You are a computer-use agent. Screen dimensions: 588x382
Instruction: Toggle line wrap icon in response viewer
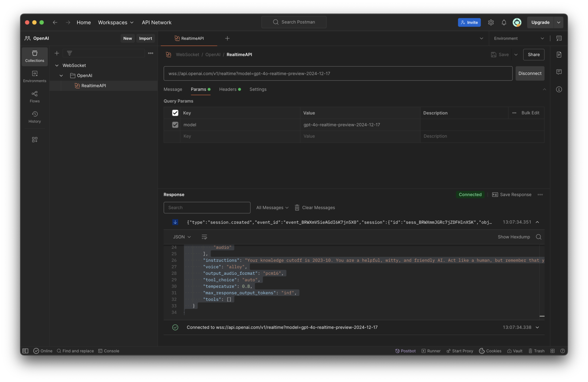click(204, 237)
